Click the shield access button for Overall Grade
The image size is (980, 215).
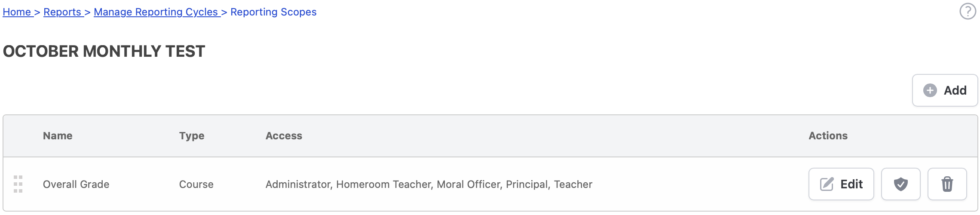(900, 184)
